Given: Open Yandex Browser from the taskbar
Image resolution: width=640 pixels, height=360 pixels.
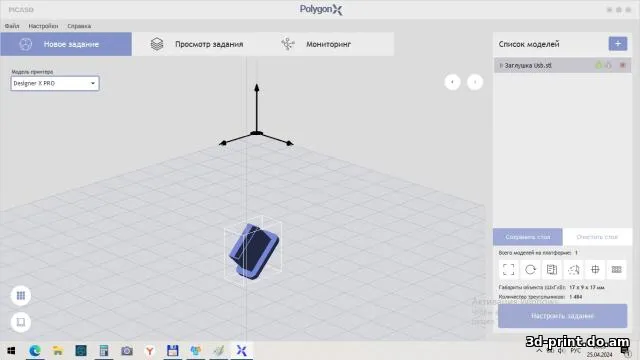Looking at the screenshot, I should [x=150, y=351].
